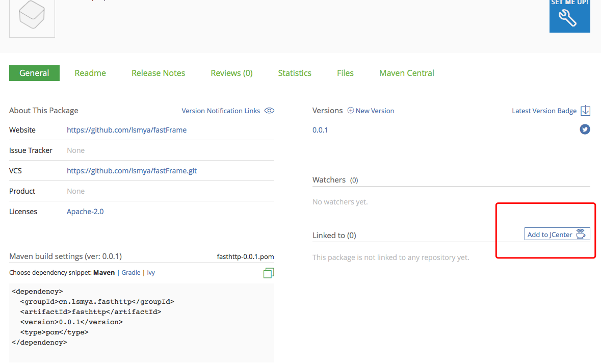Click the artifactId line in the snippet
601x364 pixels.
[x=90, y=312]
